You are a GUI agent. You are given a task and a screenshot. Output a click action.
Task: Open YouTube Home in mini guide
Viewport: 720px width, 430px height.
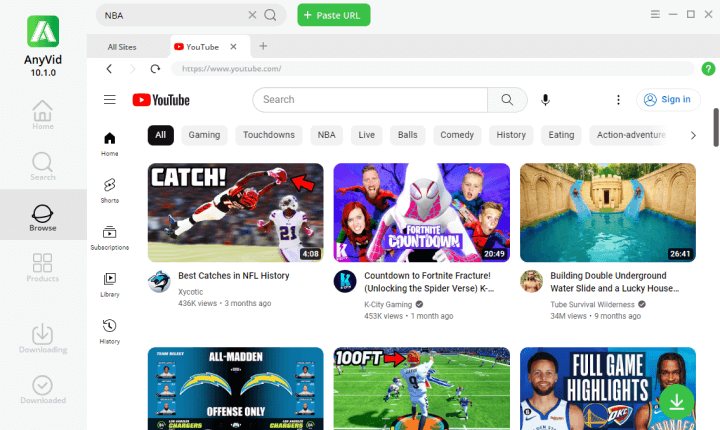point(110,144)
